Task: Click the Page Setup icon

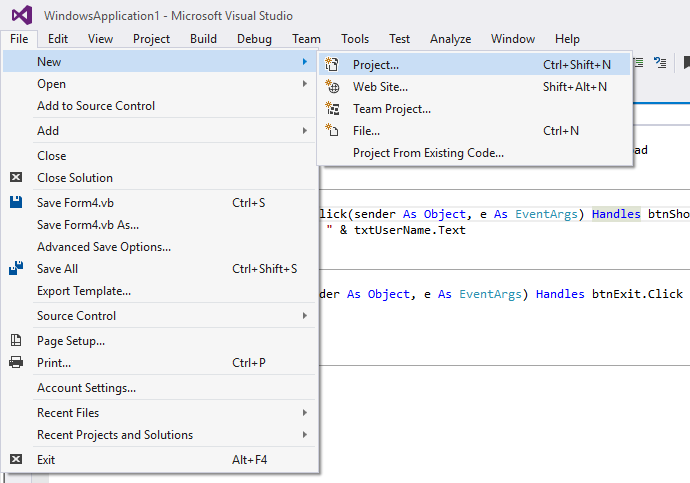Action: pyautogui.click(x=16, y=341)
